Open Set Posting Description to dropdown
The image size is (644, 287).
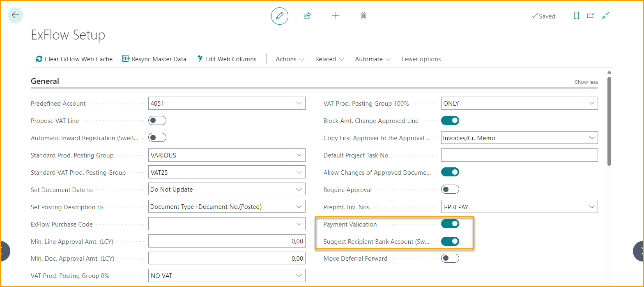point(299,207)
